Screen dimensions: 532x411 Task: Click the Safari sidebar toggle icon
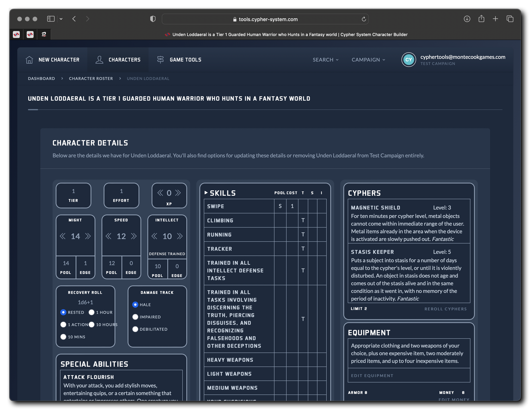pos(51,19)
